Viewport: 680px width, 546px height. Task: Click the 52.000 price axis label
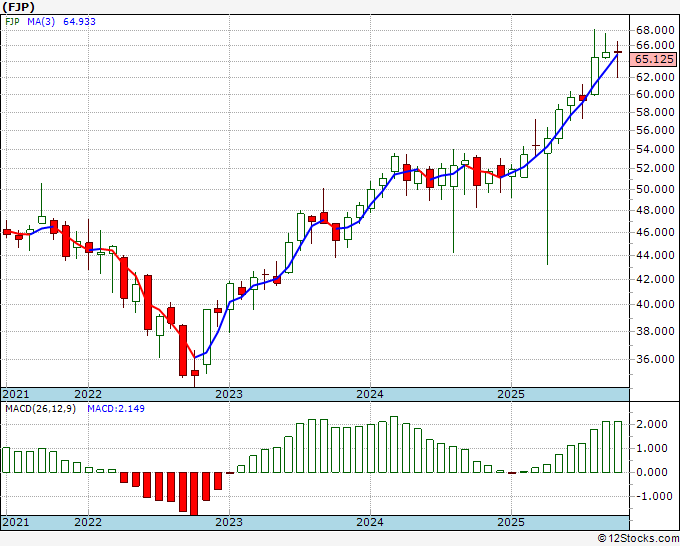coord(655,168)
